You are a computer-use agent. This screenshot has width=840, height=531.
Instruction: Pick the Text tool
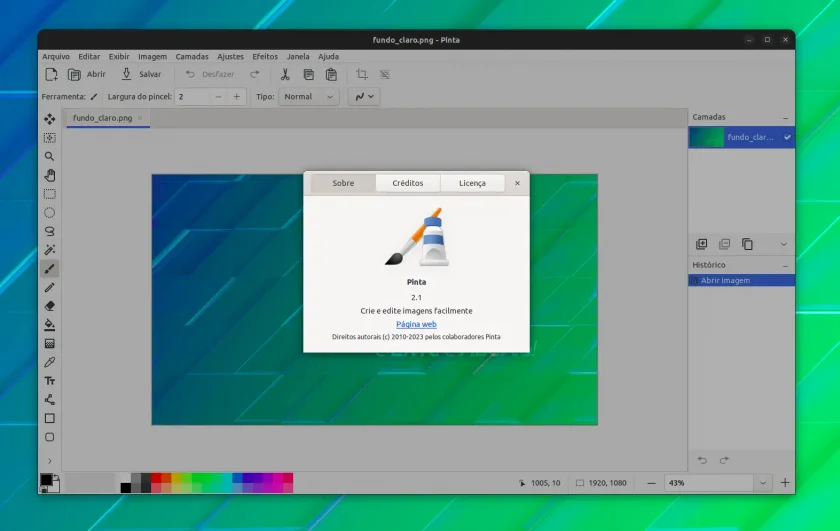(49, 381)
